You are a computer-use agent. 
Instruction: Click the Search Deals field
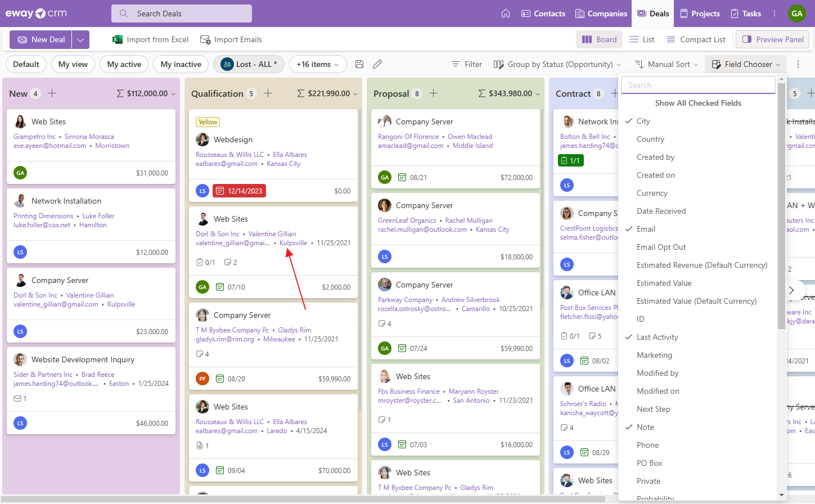click(182, 13)
